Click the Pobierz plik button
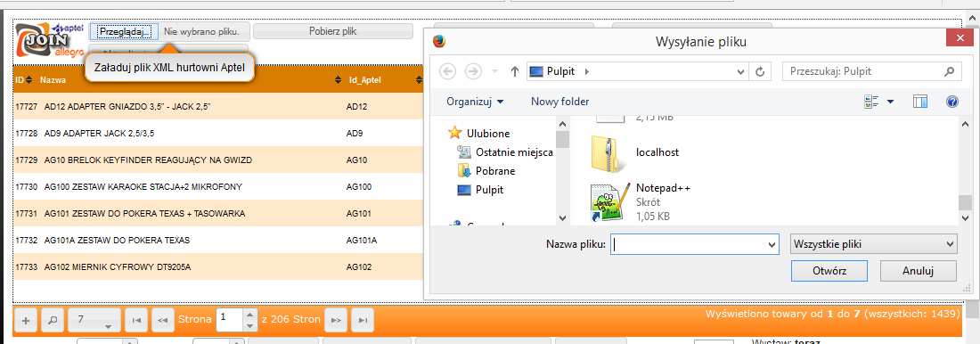The height and width of the screenshot is (344, 980). click(x=332, y=31)
